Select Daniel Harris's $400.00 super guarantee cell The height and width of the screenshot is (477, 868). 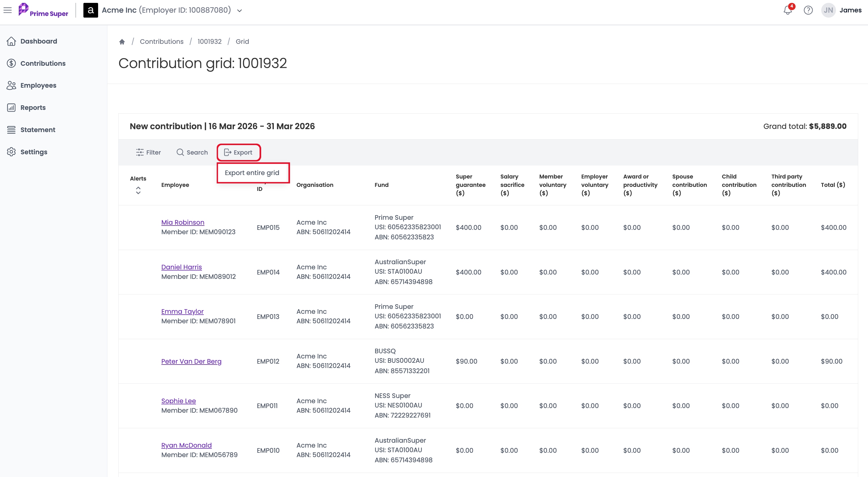(468, 272)
